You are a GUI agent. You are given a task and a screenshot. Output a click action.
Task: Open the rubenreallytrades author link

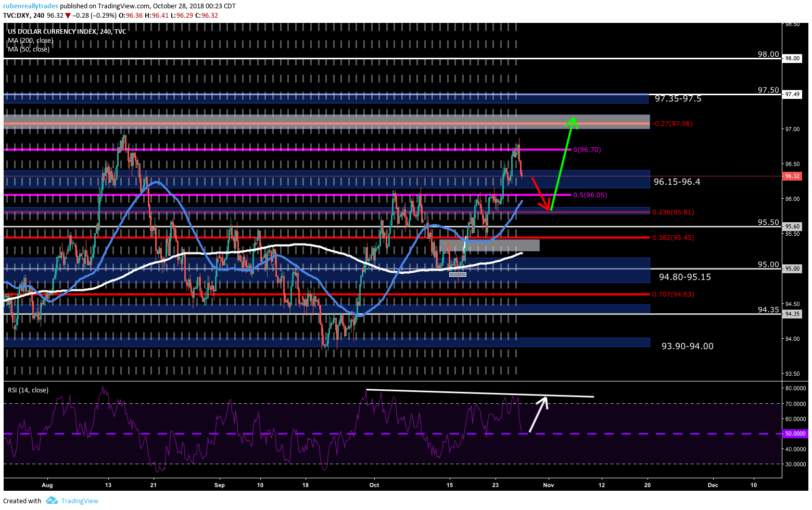pyautogui.click(x=31, y=6)
